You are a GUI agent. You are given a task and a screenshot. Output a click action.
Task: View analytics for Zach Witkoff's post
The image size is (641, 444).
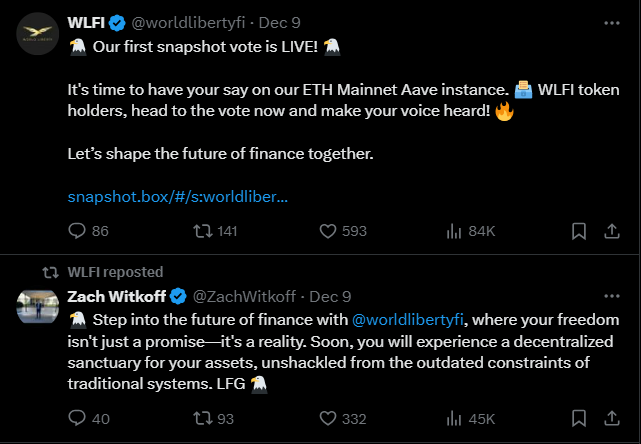[453, 418]
